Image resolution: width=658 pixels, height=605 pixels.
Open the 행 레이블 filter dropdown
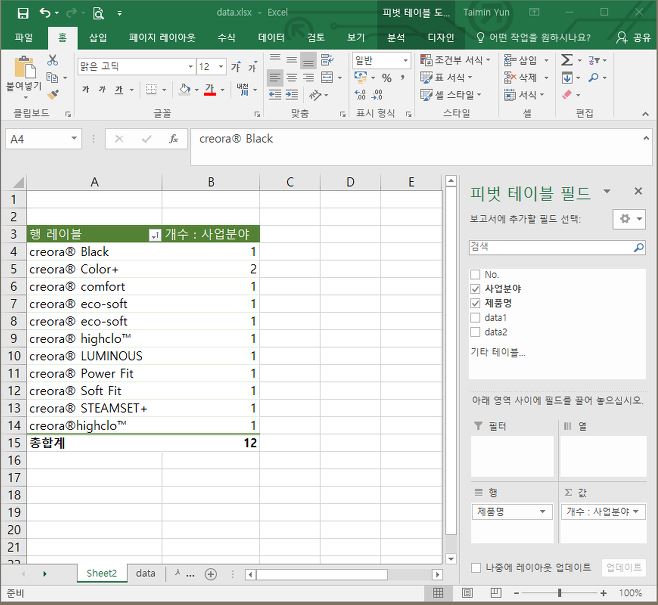tap(155, 235)
